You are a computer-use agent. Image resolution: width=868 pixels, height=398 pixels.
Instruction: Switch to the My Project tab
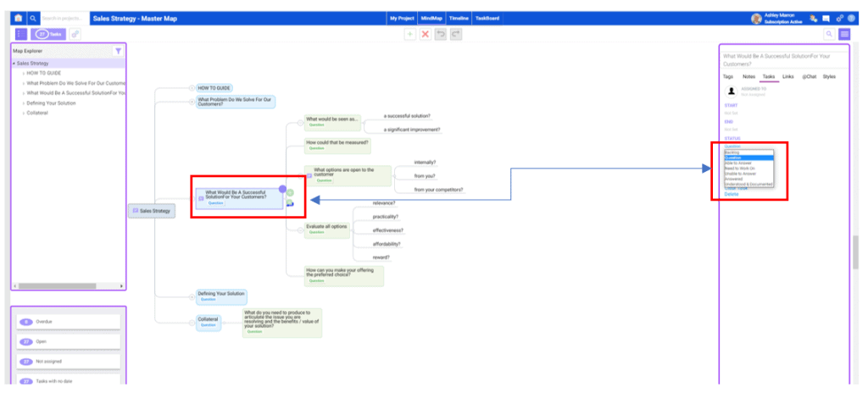click(402, 19)
